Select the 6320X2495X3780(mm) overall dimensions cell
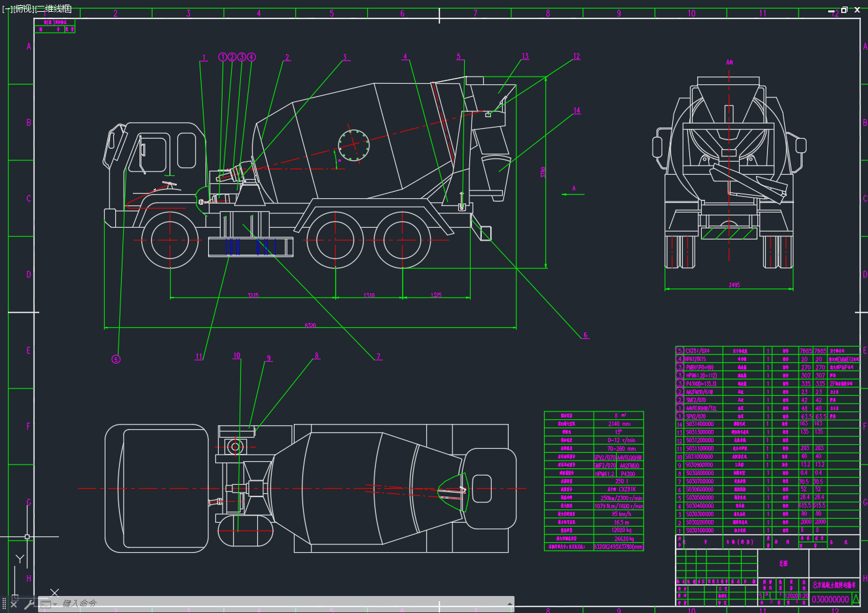Viewport: 868px width, 613px height. pyautogui.click(x=619, y=546)
